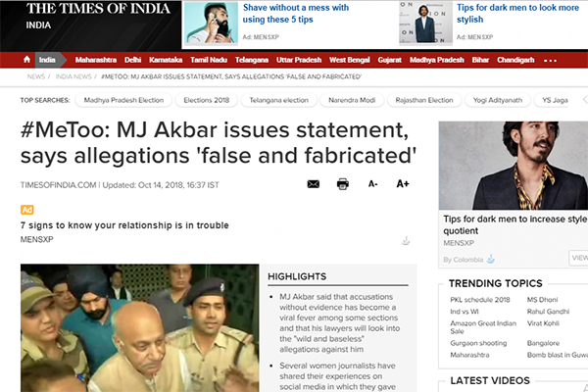Open Tamil Nadu section
Screen dimensions: 588x392
pos(209,60)
